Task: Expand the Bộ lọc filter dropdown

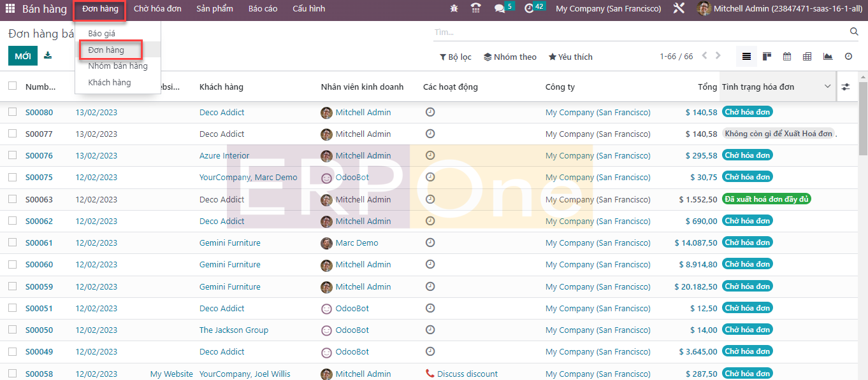Action: [x=455, y=57]
